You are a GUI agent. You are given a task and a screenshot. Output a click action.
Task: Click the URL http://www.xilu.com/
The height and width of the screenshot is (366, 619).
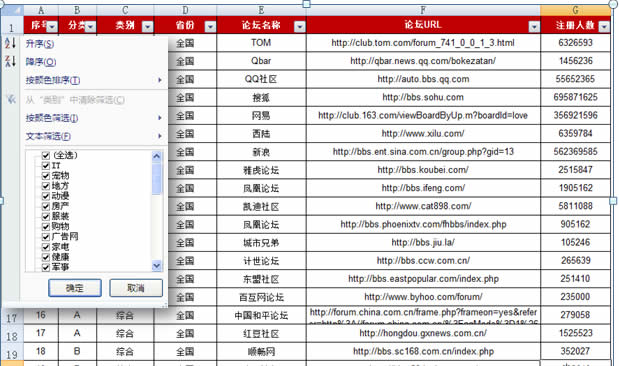[423, 133]
